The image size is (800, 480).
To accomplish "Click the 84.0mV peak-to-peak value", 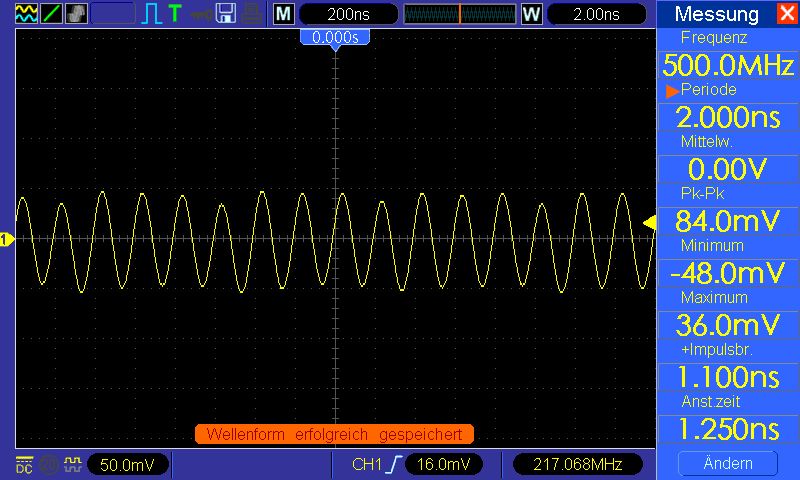I will pos(728,221).
